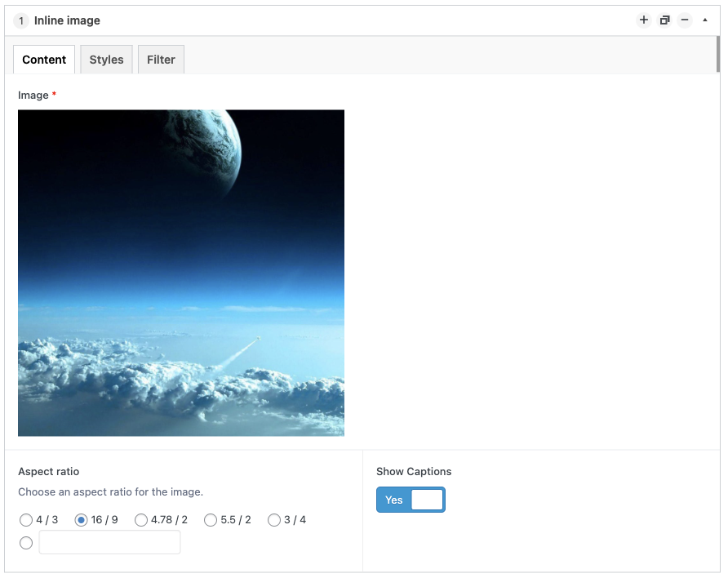Open the Styles tab
This screenshot has height=578, width=728.
click(x=106, y=60)
